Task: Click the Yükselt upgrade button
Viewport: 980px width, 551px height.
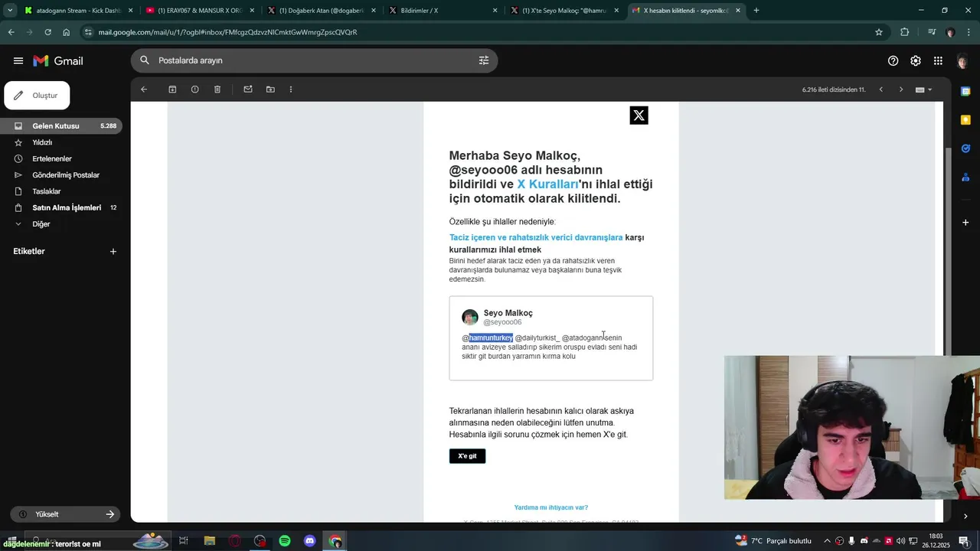Action: (66, 514)
